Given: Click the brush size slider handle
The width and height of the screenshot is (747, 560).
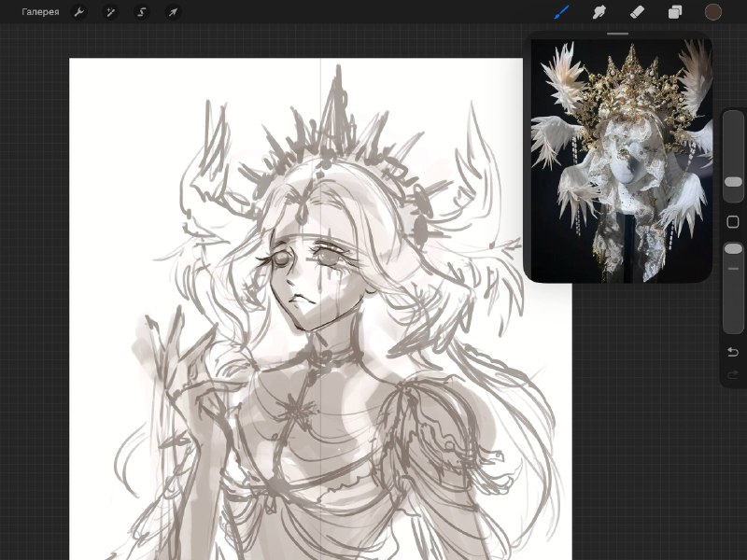Looking at the screenshot, I should point(733,182).
